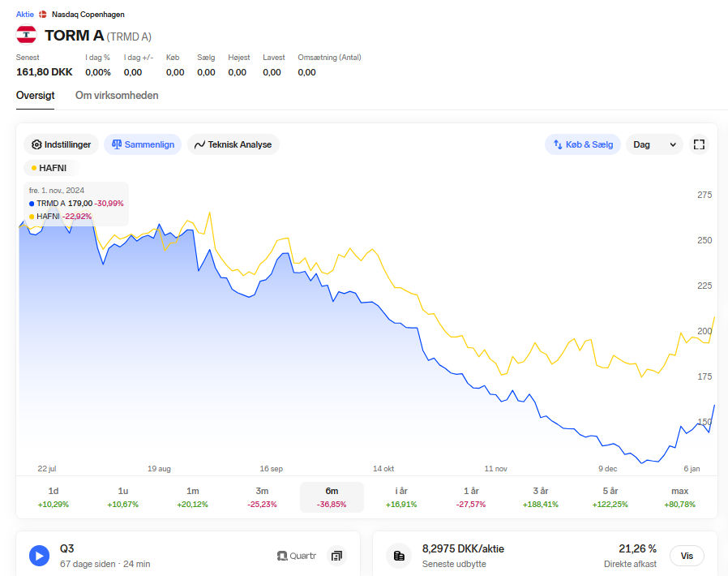Select the 1u time range
Viewport: 728px width, 576px height.
123,497
